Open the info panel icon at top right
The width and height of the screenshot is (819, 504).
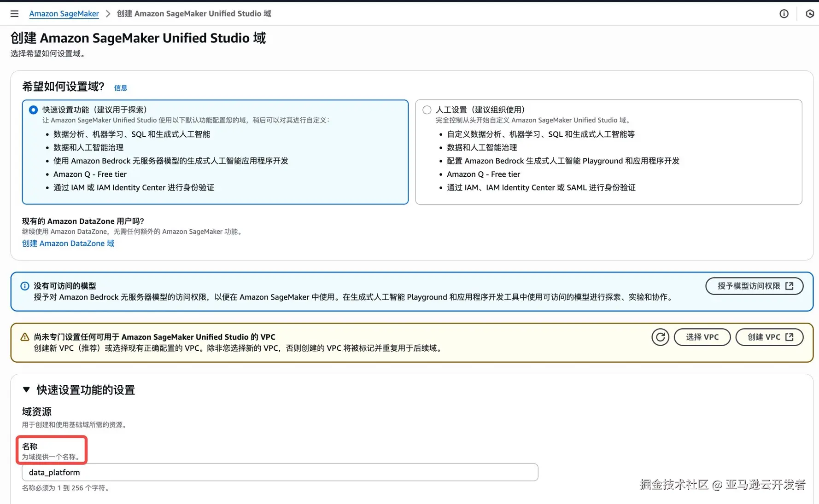(x=784, y=14)
